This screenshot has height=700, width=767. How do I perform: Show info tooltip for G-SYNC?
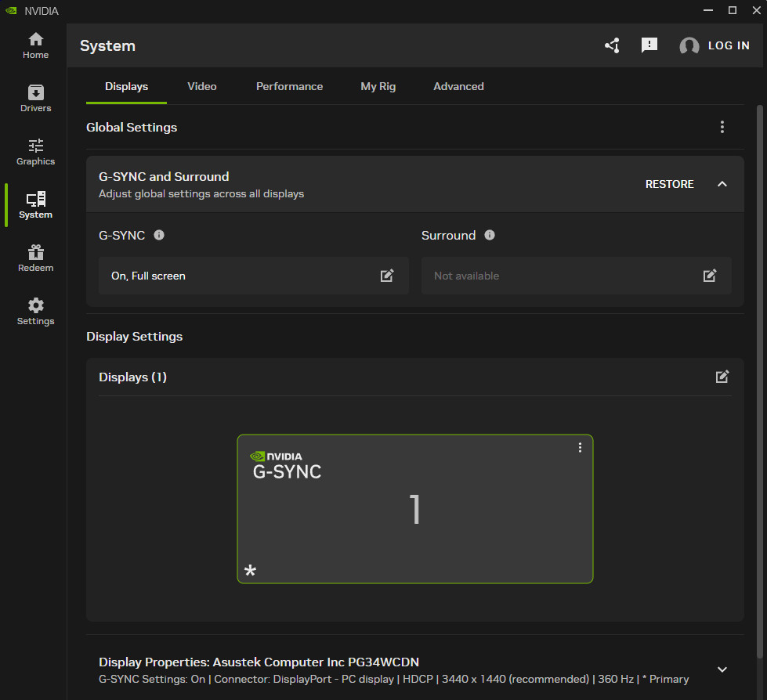click(159, 235)
